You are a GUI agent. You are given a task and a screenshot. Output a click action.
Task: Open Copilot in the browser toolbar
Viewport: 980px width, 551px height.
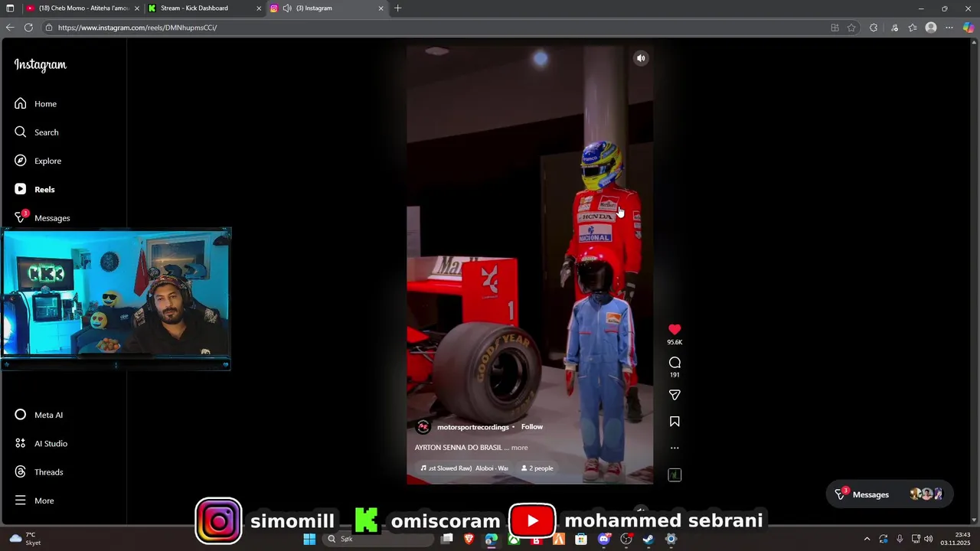point(969,28)
